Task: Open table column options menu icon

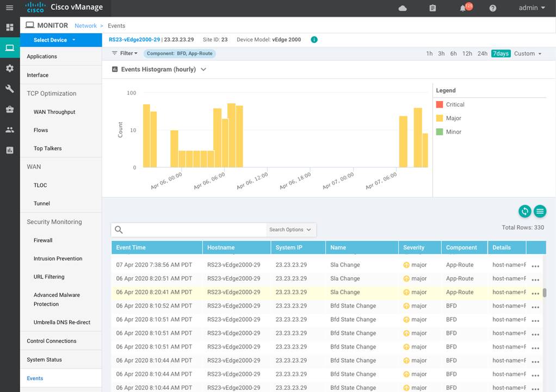Action: [540, 211]
